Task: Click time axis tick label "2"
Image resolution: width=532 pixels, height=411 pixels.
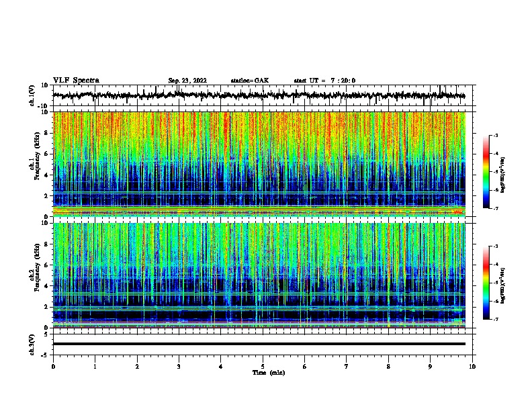Action: coord(137,366)
